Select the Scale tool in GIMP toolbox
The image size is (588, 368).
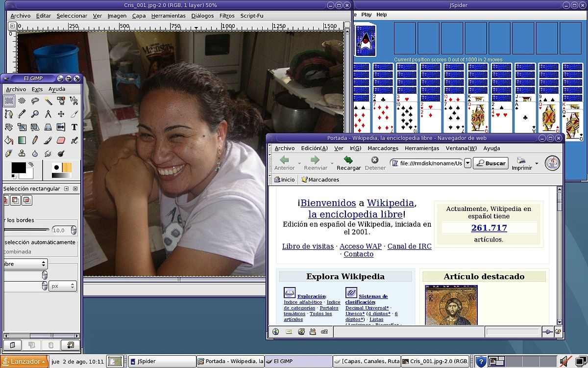coord(22,127)
